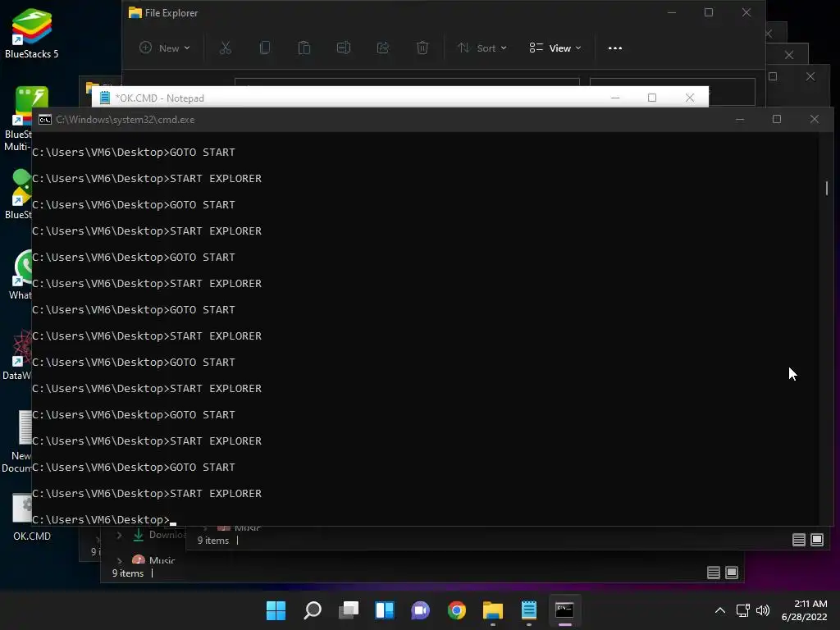This screenshot has width=840, height=630.
Task: Open network icon in system tray
Action: click(x=743, y=610)
